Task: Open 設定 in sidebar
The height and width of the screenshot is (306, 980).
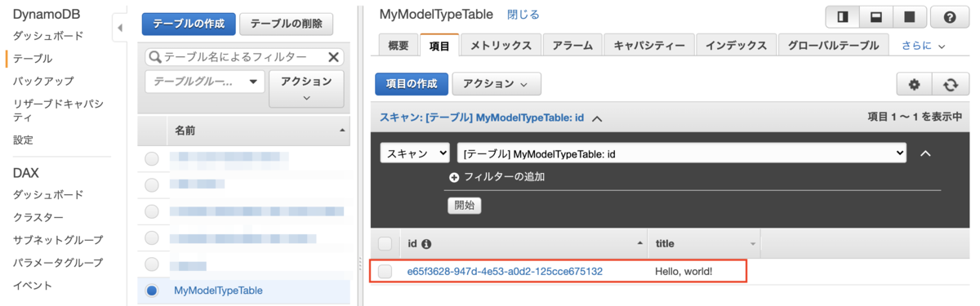Action: tap(23, 140)
